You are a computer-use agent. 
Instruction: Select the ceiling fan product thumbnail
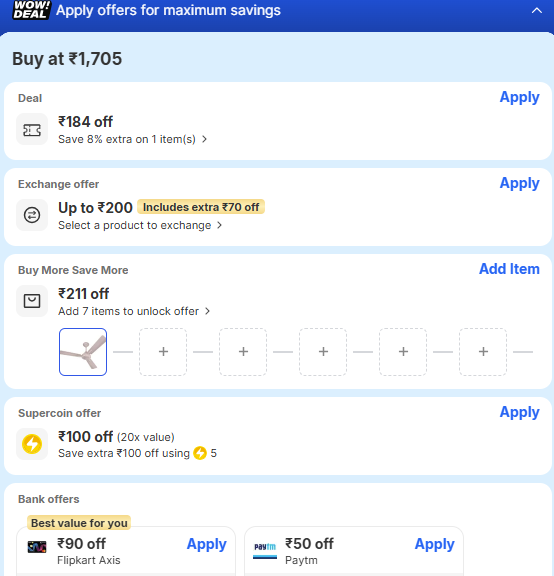pos(83,352)
